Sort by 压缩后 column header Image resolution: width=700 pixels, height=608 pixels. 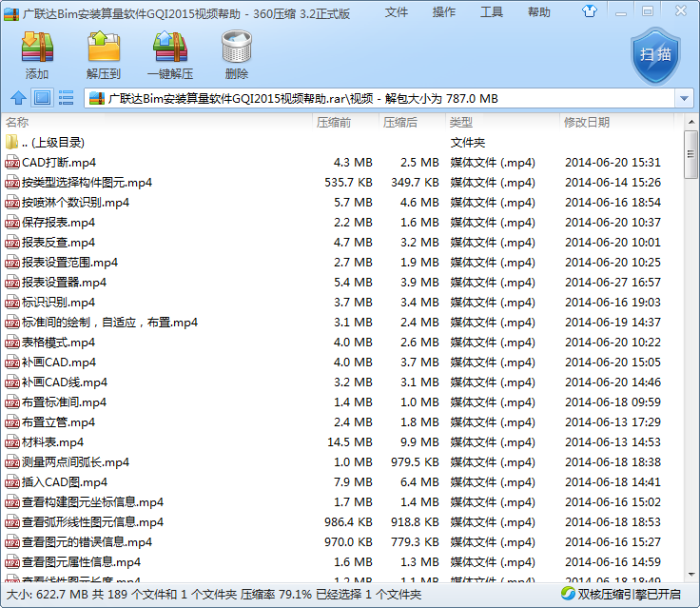[412, 122]
